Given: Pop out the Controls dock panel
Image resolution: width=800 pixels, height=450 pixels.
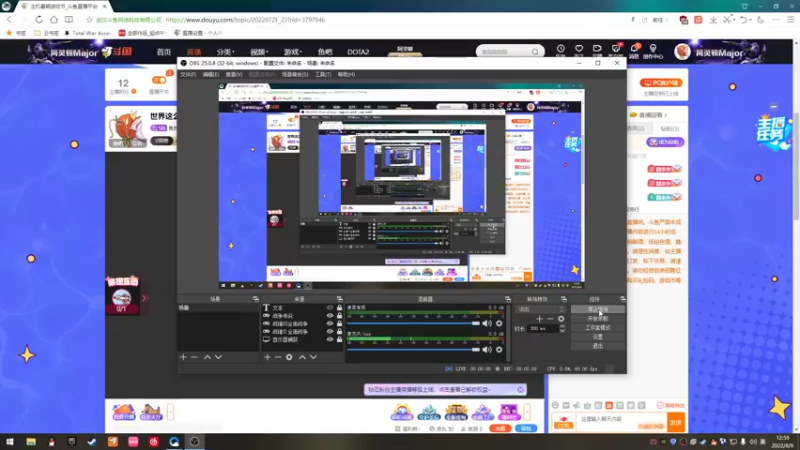Looking at the screenshot, I should [622, 299].
